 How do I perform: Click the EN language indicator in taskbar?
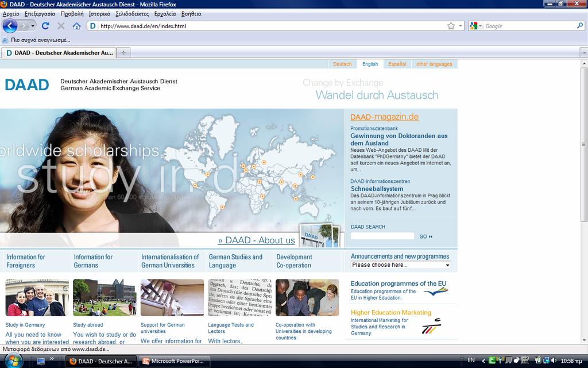pyautogui.click(x=471, y=361)
